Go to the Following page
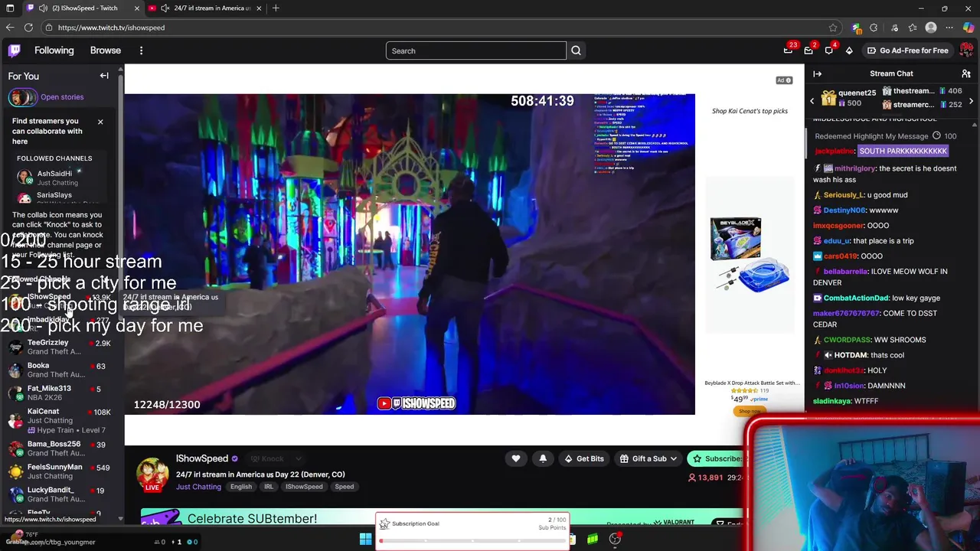980x551 pixels. (54, 51)
